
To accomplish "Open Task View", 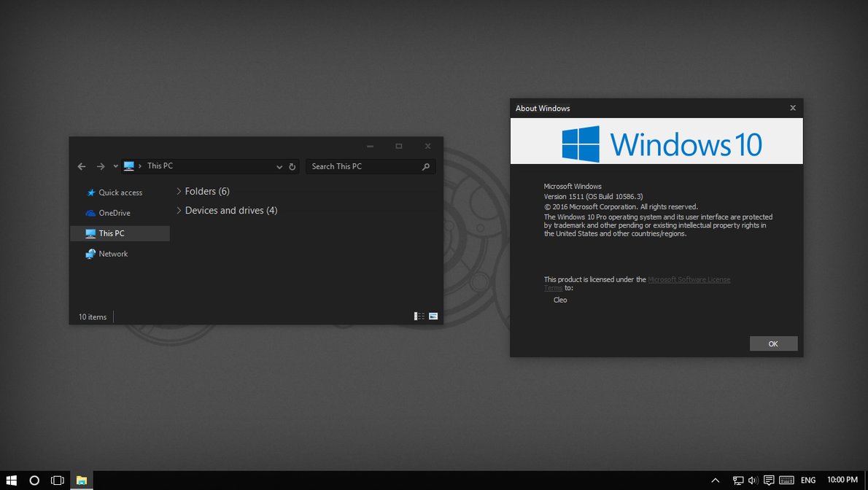I will (58, 481).
